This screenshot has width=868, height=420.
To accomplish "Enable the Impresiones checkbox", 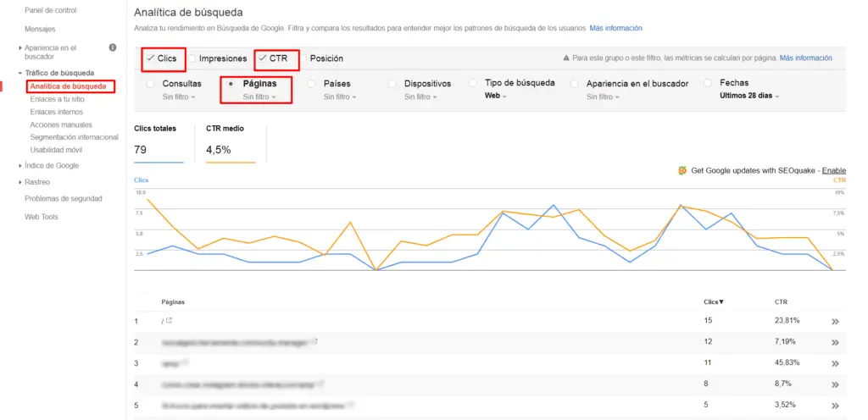I will (x=192, y=58).
